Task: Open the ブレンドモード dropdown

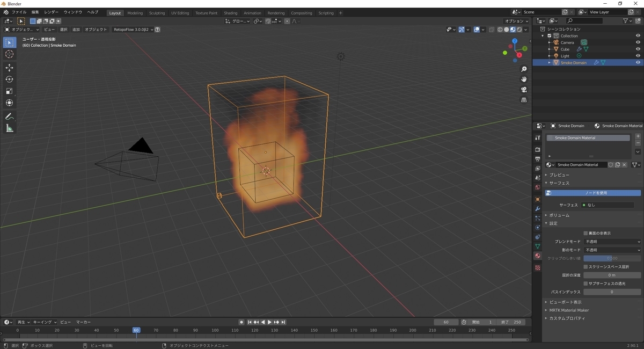Action: tap(612, 242)
